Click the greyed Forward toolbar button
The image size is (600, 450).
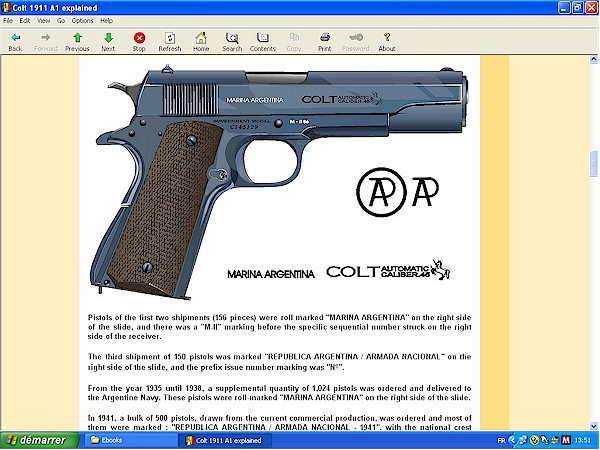pos(46,42)
